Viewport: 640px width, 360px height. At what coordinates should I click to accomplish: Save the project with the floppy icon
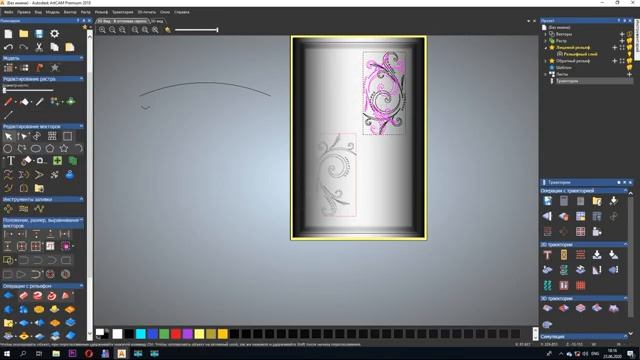(x=39, y=34)
